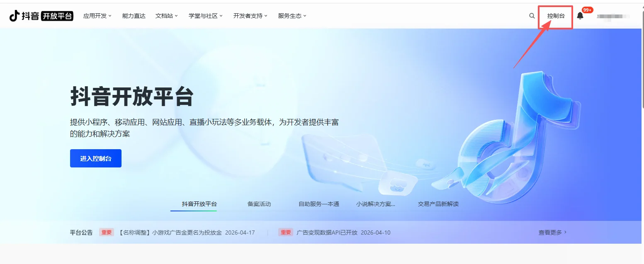This screenshot has width=644, height=264.
Task: Click the date 2026-04-10
Action: [376, 233]
